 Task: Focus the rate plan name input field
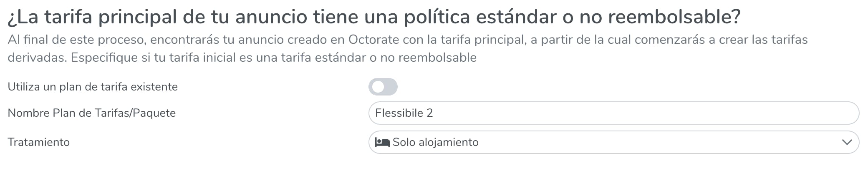pyautogui.click(x=613, y=113)
